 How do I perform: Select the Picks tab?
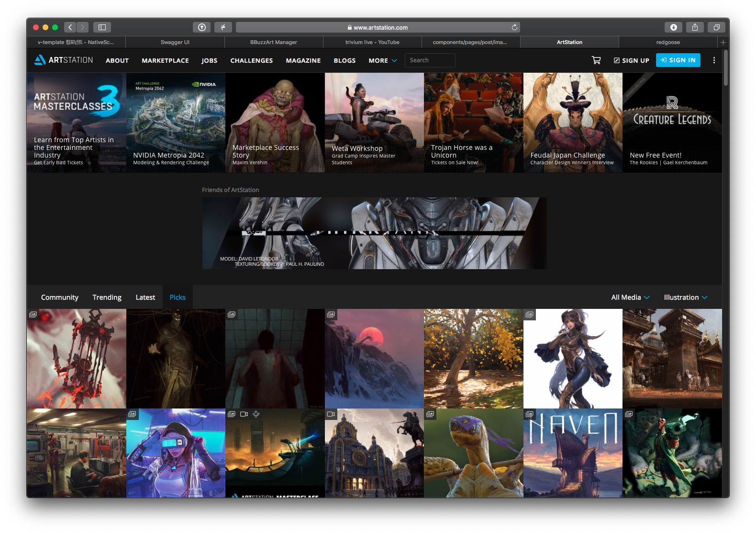[x=178, y=297]
